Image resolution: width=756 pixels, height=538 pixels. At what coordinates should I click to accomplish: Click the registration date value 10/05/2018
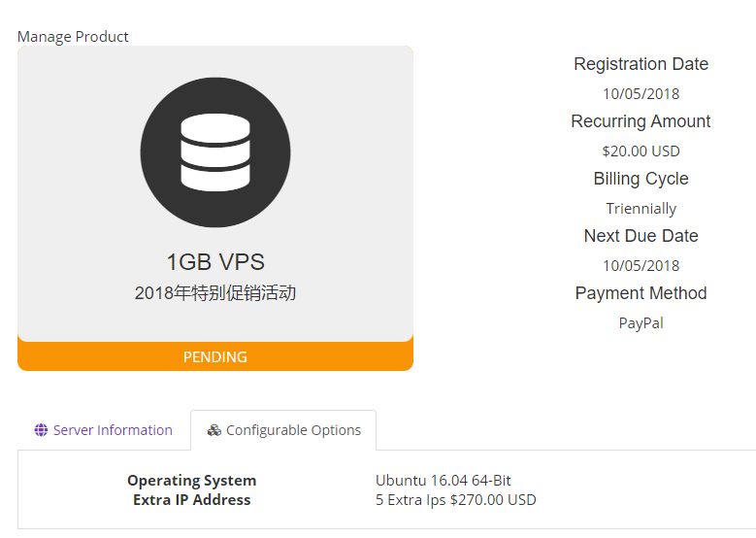click(641, 94)
